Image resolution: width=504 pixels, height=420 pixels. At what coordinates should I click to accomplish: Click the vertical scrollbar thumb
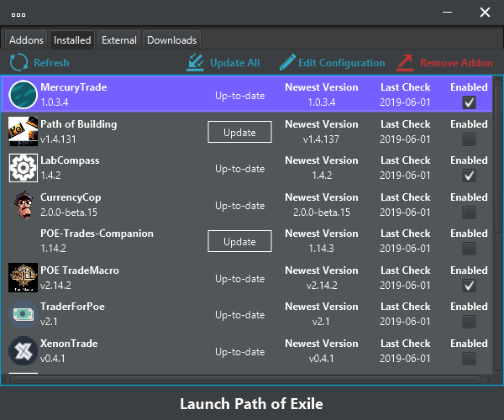tap(498, 159)
